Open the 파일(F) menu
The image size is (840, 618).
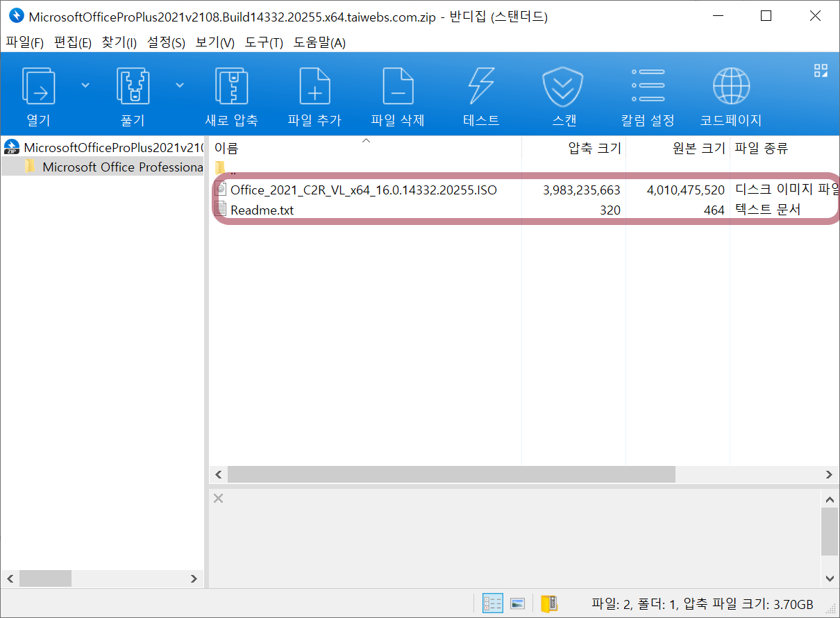(x=25, y=43)
